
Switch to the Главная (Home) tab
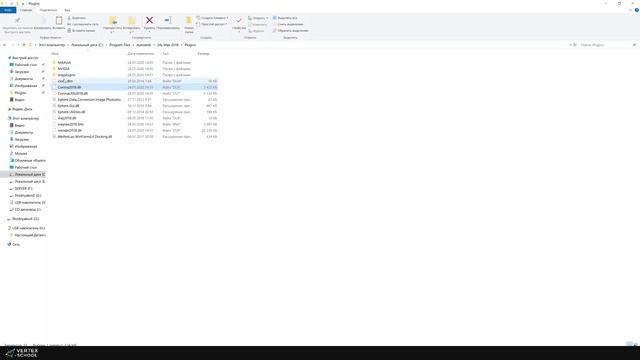point(26,10)
